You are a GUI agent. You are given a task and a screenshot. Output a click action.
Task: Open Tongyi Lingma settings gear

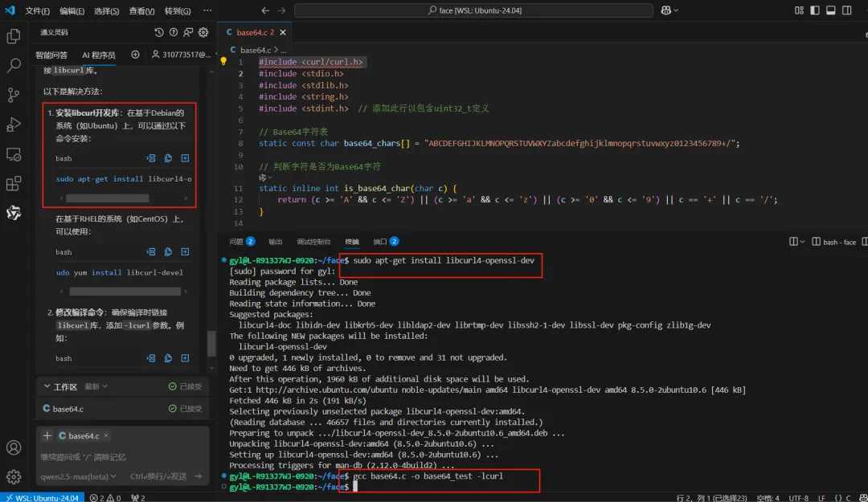pyautogui.click(x=203, y=32)
